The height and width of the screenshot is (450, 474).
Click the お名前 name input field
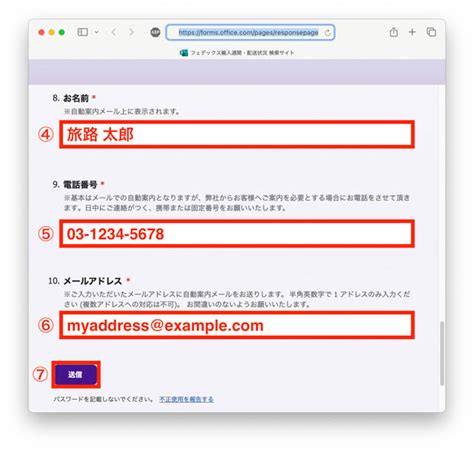point(237,134)
